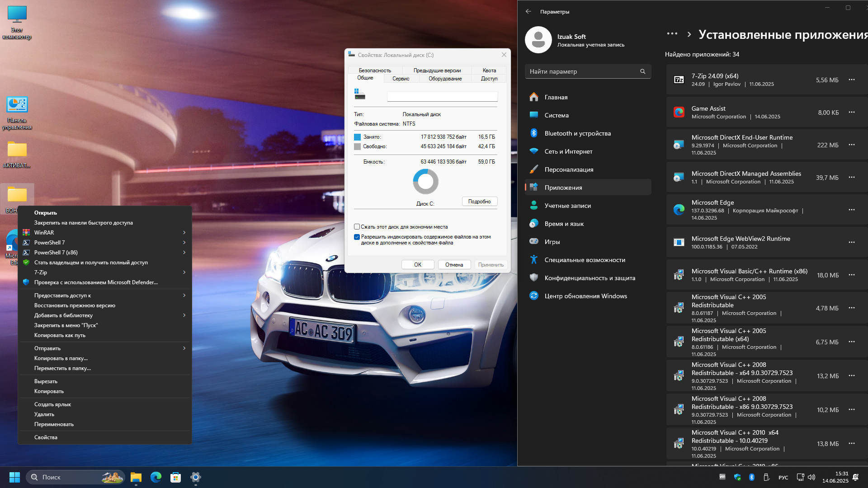Viewport: 868px width, 488px height.
Task: Switch to Сервис tab
Action: tap(401, 79)
